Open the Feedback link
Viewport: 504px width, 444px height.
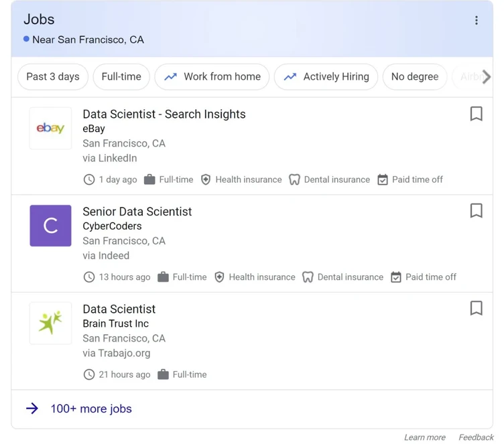(x=476, y=437)
